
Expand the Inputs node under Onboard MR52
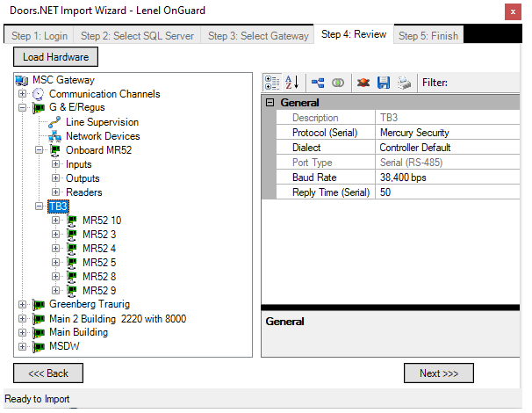point(56,164)
